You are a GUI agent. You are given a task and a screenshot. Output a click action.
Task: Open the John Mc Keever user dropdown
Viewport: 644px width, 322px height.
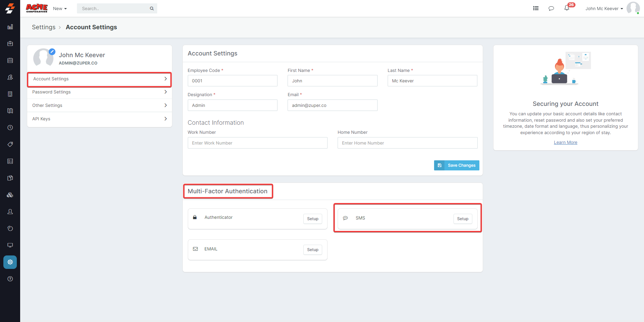click(x=604, y=9)
